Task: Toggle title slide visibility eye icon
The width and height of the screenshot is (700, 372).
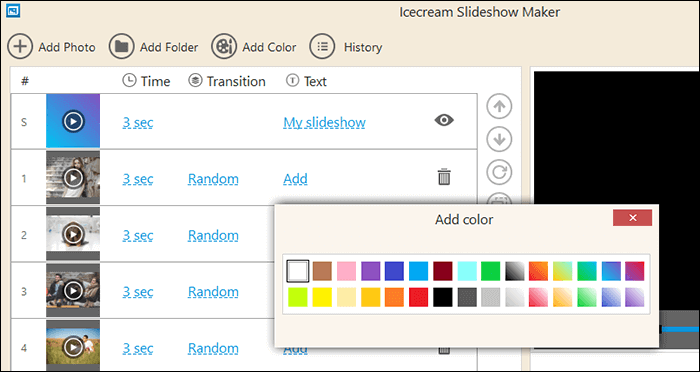Action: click(x=444, y=120)
